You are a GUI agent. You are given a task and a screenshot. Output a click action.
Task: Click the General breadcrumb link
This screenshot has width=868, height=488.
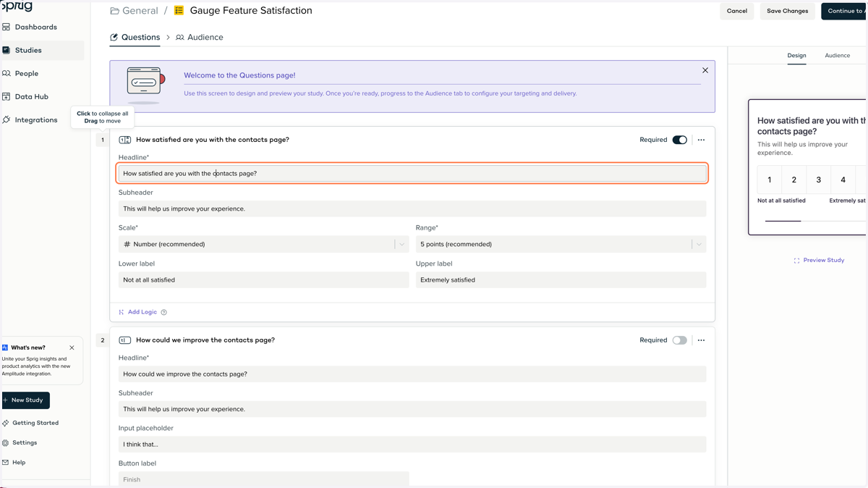140,11
